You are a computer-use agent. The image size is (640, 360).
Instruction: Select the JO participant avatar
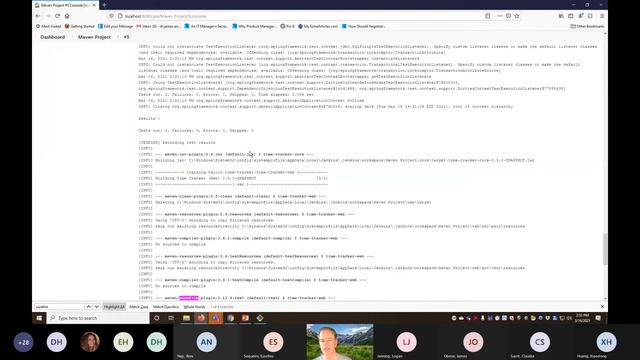tap(473, 342)
